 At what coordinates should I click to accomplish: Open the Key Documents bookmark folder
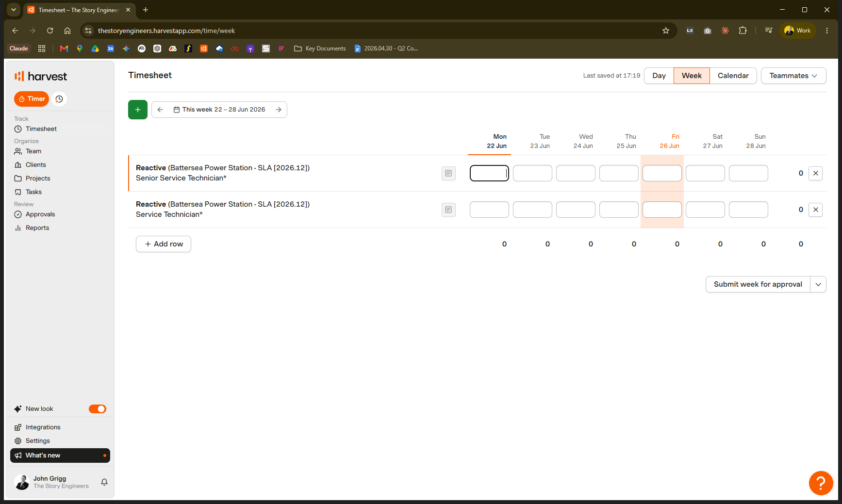[x=320, y=49]
